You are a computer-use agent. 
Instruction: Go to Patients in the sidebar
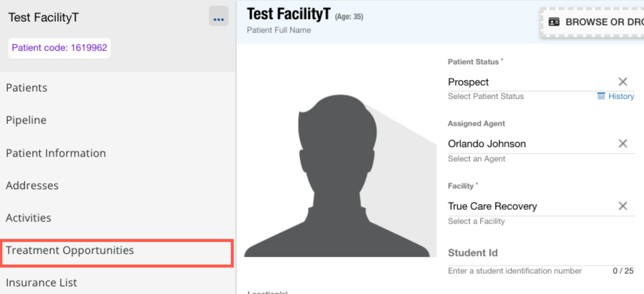coord(27,88)
